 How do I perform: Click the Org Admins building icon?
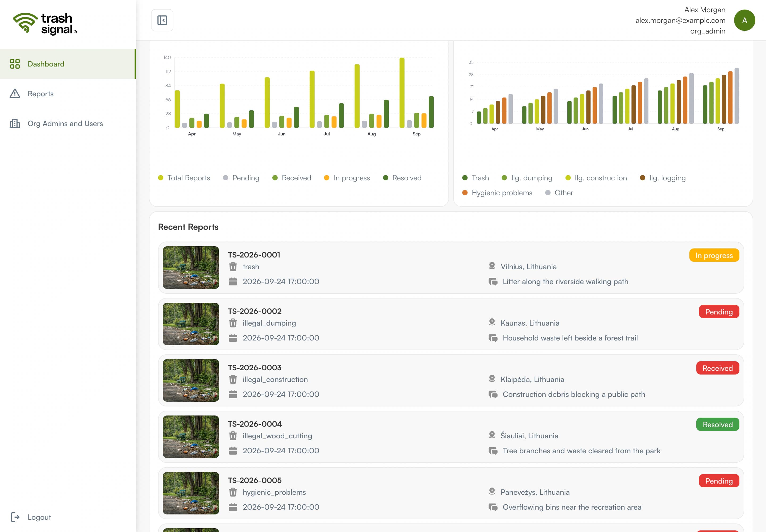[x=15, y=123]
